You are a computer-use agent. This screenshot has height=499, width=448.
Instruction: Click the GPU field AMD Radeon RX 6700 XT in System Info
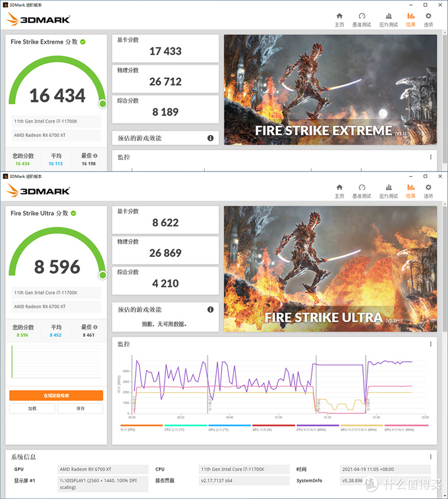tap(103, 469)
